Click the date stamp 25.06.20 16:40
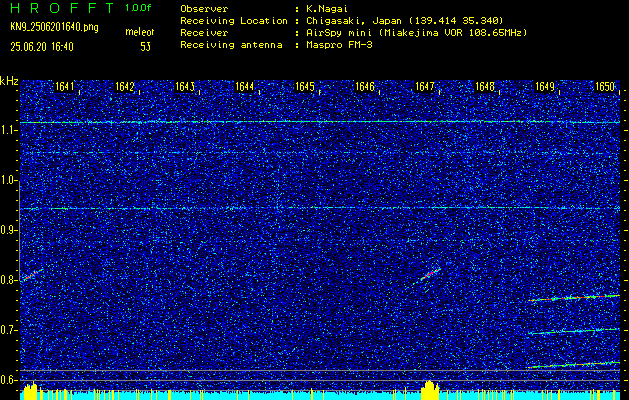Viewport: 629px width, 400px height. click(42, 47)
